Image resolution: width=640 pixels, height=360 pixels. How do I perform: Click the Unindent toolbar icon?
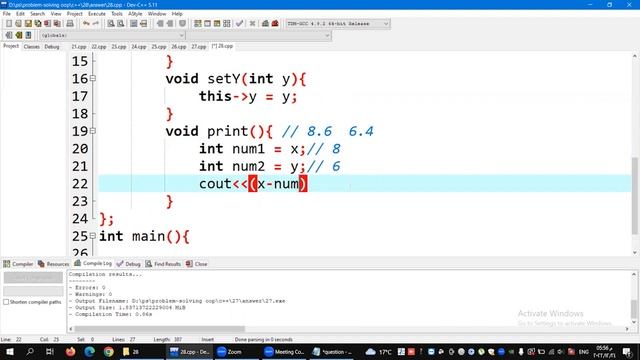[170, 24]
